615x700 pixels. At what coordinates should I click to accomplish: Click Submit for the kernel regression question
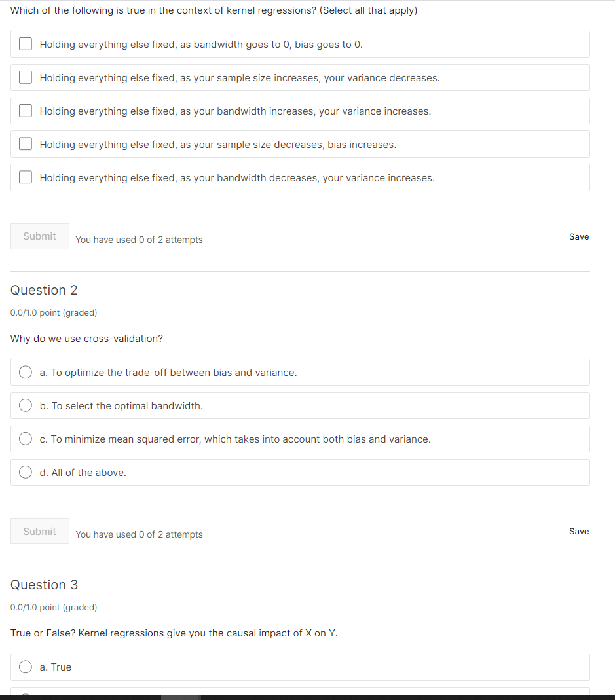point(39,236)
